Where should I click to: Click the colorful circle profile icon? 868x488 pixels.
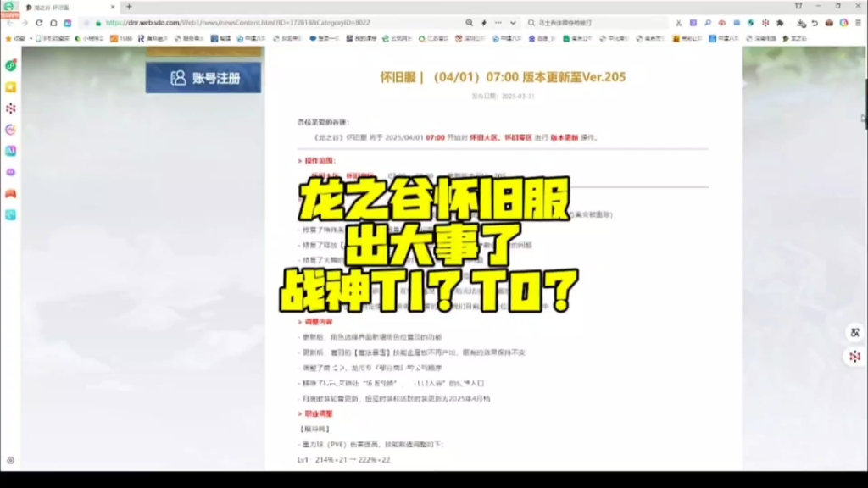tap(843, 23)
